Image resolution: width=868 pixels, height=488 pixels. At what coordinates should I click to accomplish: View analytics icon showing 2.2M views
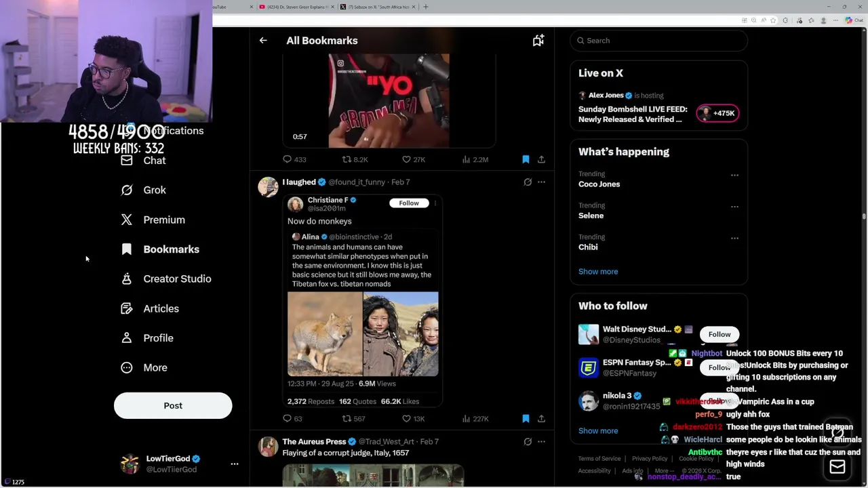click(x=466, y=159)
